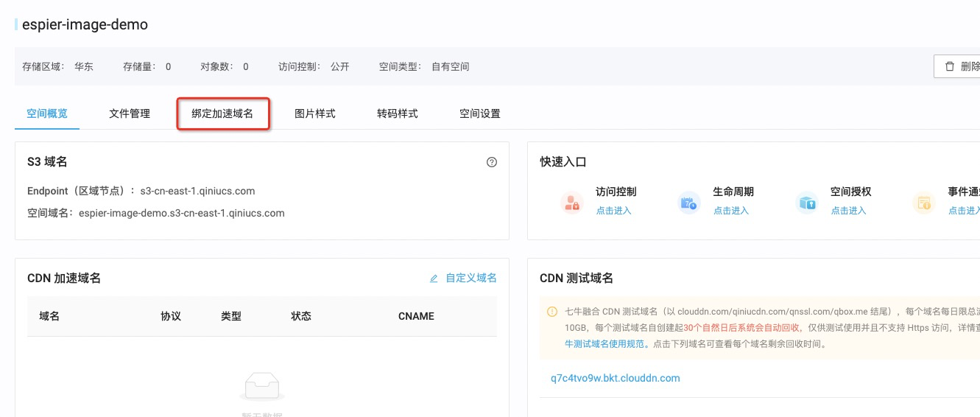Click the CNAME column header
This screenshot has width=980, height=417.
point(416,316)
